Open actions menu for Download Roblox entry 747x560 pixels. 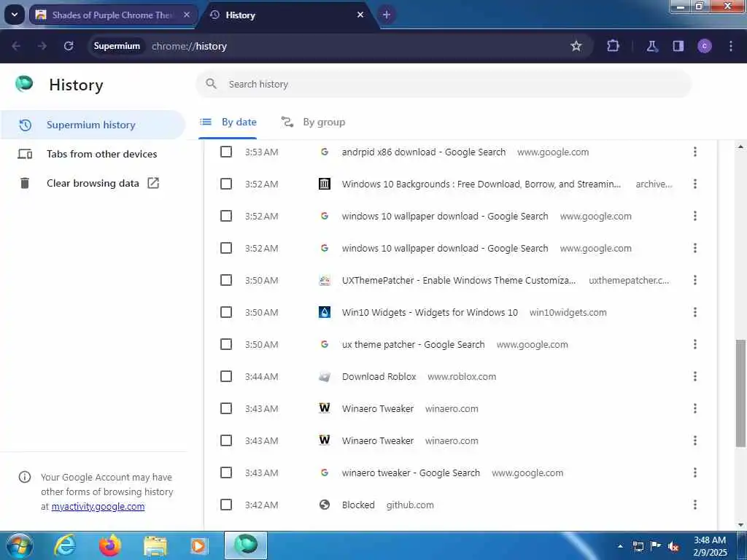tap(695, 377)
